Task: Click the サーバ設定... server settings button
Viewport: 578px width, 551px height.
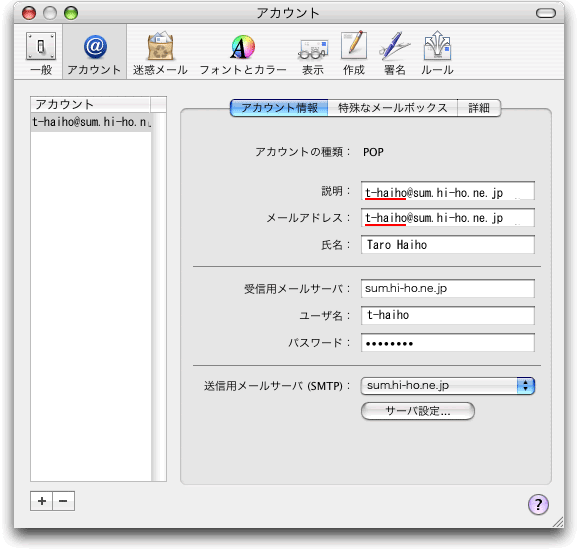Action: coord(418,411)
